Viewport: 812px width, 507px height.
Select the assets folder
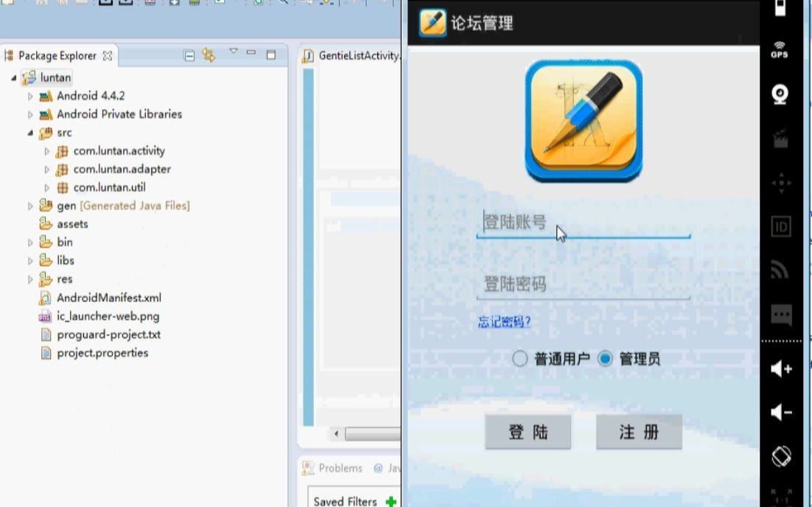pyautogui.click(x=72, y=224)
